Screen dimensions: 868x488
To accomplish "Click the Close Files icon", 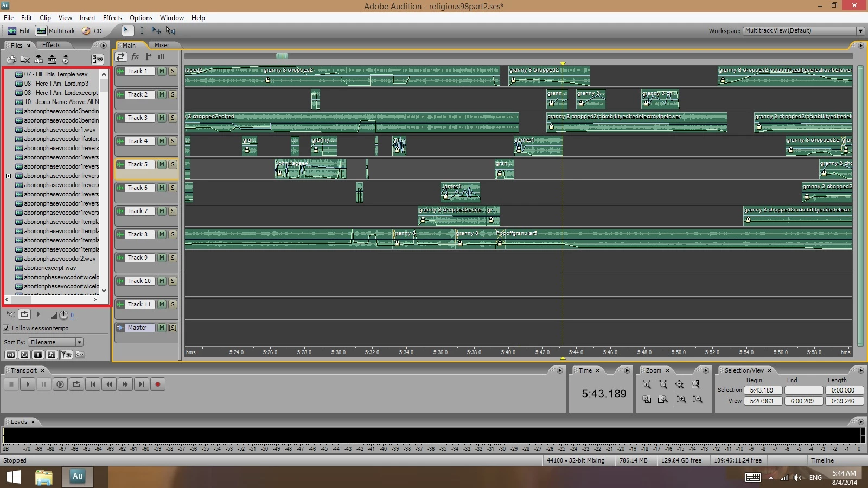I will (x=25, y=59).
